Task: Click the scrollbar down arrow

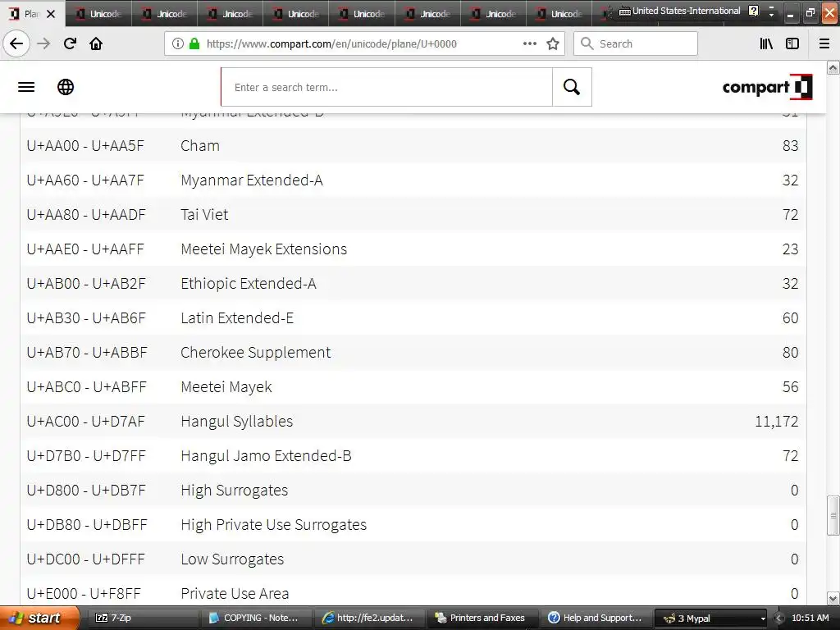Action: (x=833, y=598)
